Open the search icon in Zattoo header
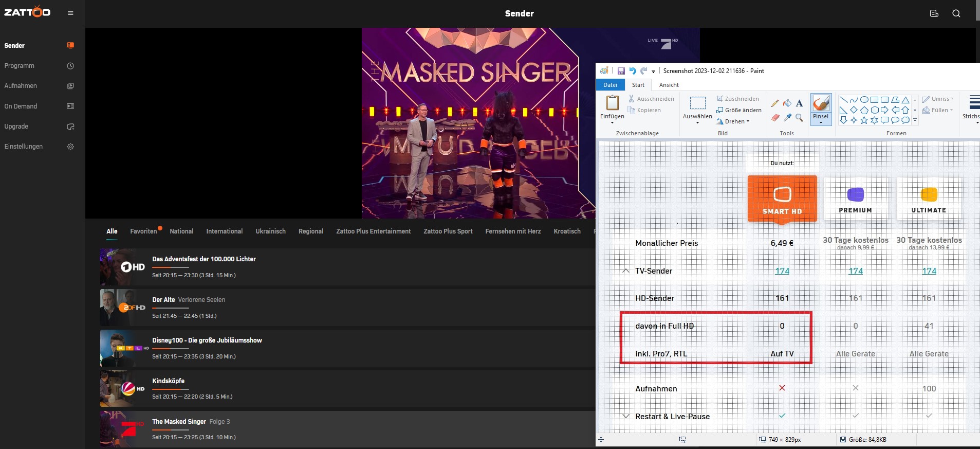This screenshot has width=980, height=449. pyautogui.click(x=956, y=13)
